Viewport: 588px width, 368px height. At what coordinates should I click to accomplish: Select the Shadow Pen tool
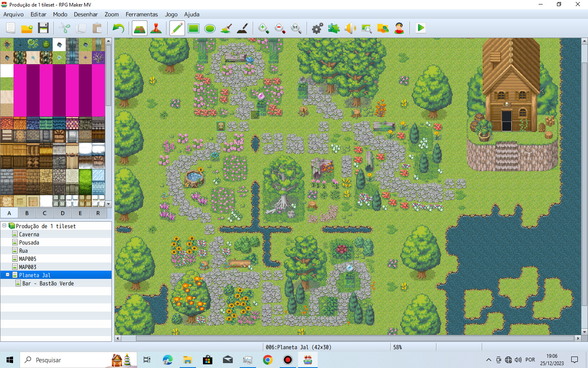point(243,28)
